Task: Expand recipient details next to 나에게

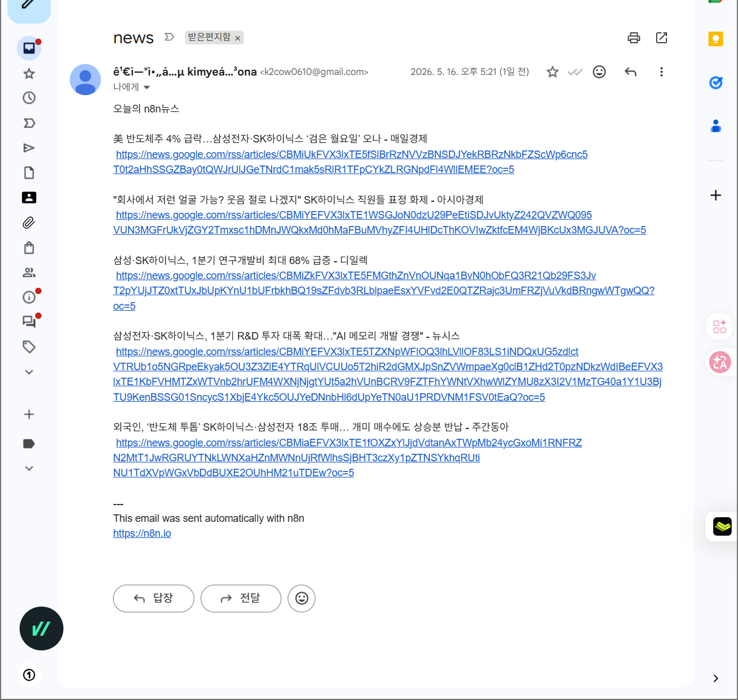Action: click(146, 88)
